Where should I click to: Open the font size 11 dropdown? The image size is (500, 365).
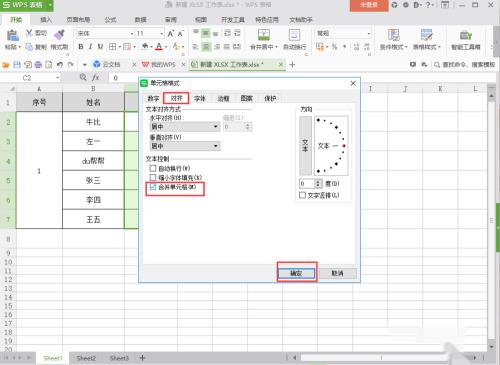point(161,33)
